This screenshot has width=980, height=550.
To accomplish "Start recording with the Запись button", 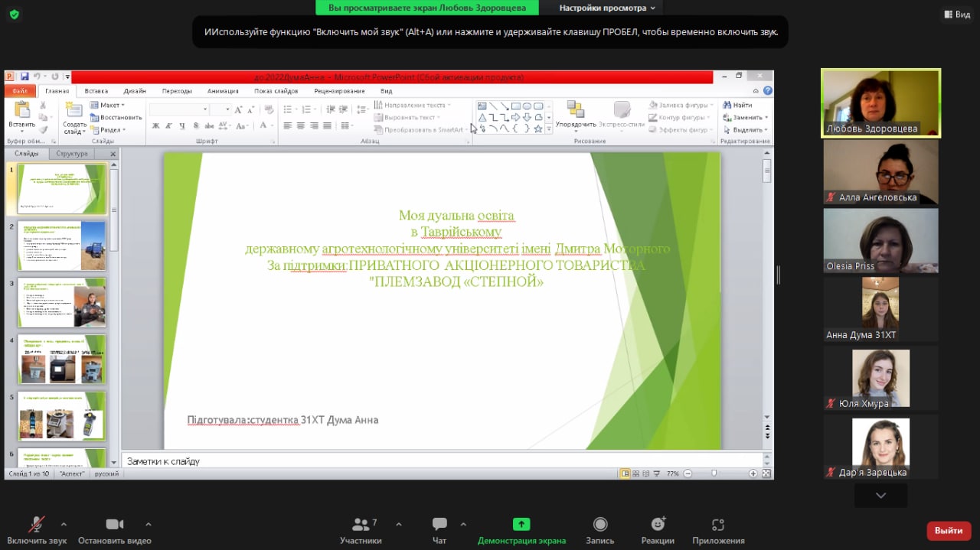I will (x=600, y=530).
